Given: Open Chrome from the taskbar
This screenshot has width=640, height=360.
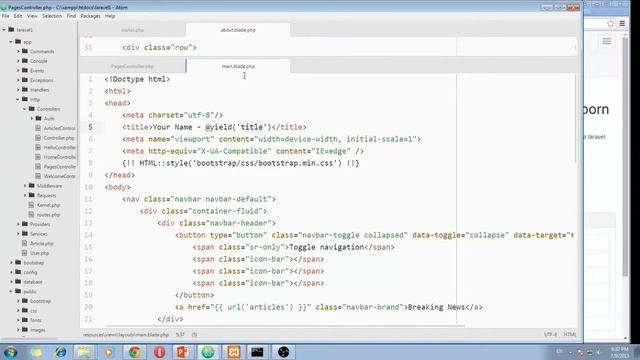Looking at the screenshot, I should 135,352.
